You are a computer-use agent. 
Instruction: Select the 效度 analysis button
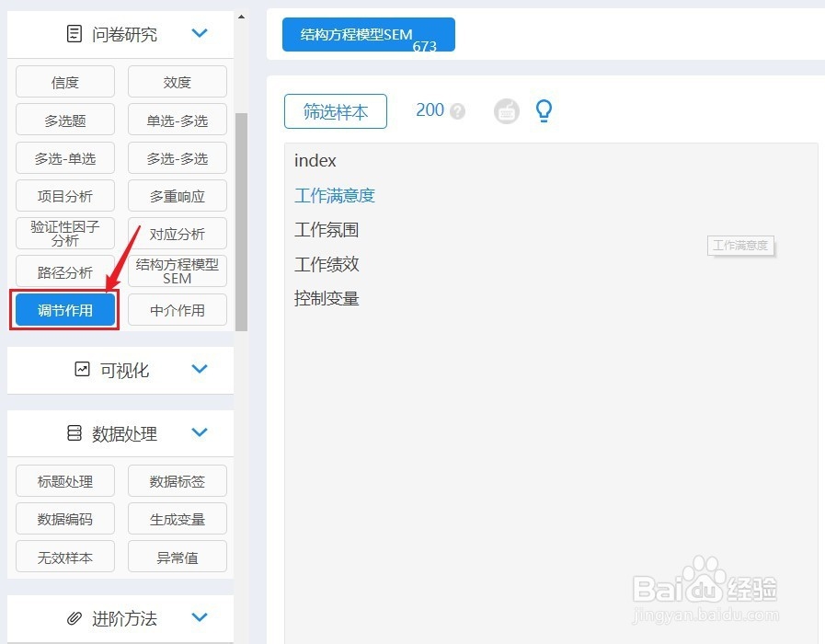(x=178, y=82)
